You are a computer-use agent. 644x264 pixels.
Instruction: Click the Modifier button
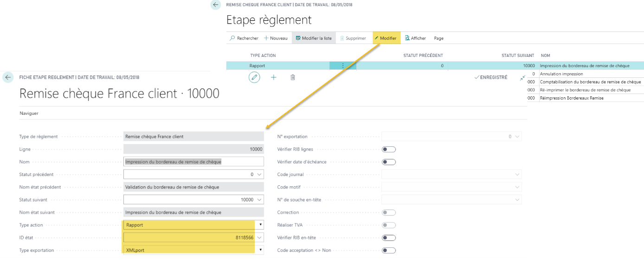(x=386, y=38)
